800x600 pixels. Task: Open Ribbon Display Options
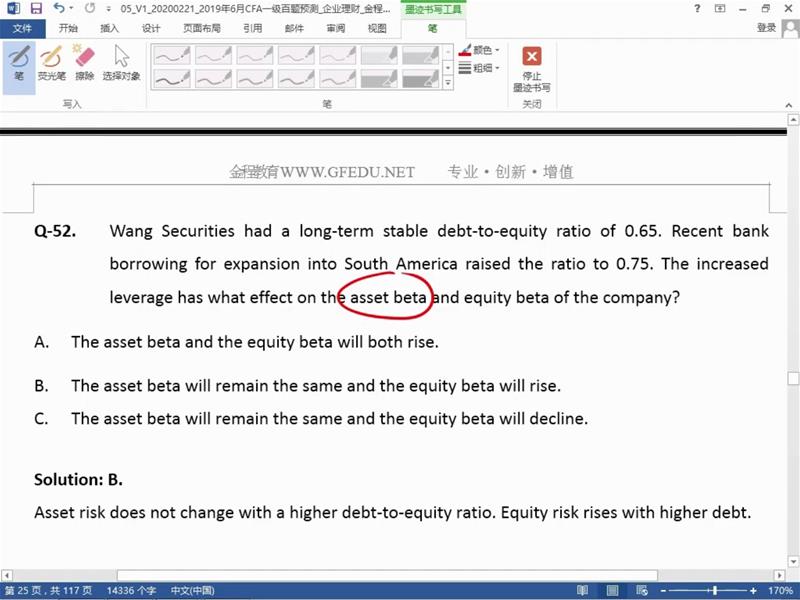coord(720,8)
